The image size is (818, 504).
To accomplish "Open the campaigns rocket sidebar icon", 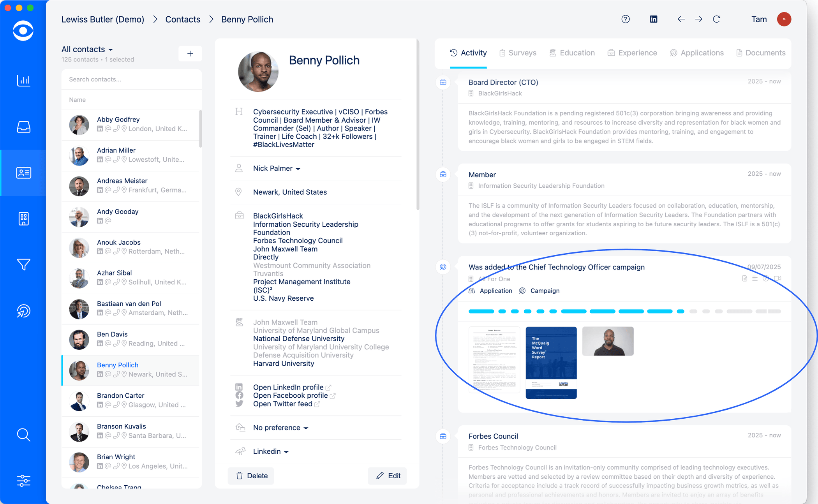I will coord(23,311).
